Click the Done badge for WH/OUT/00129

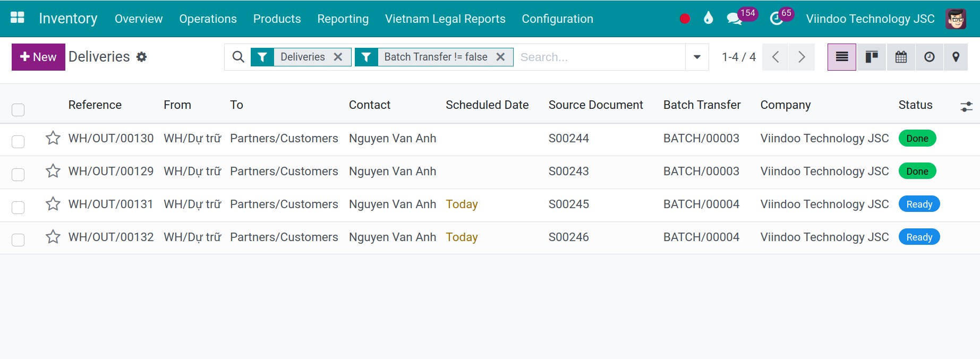917,171
